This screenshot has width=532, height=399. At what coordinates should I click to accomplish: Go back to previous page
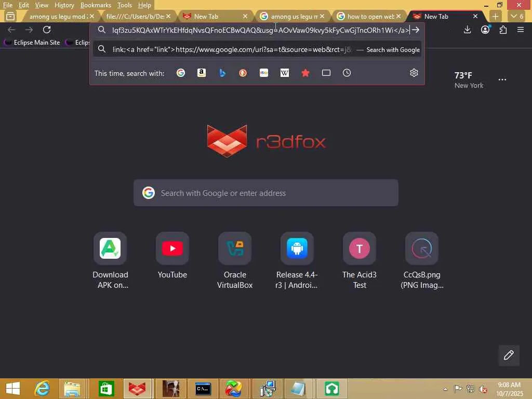click(x=11, y=30)
